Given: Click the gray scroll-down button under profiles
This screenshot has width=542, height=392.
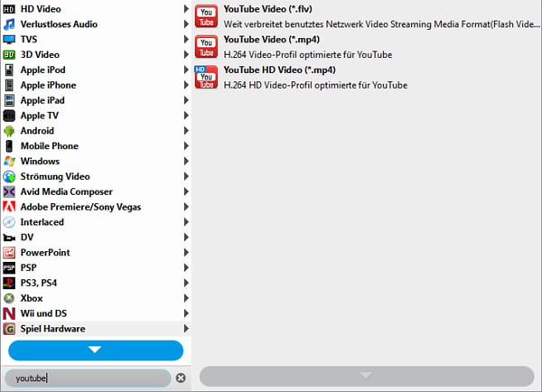Looking at the screenshot, I should point(367,376).
